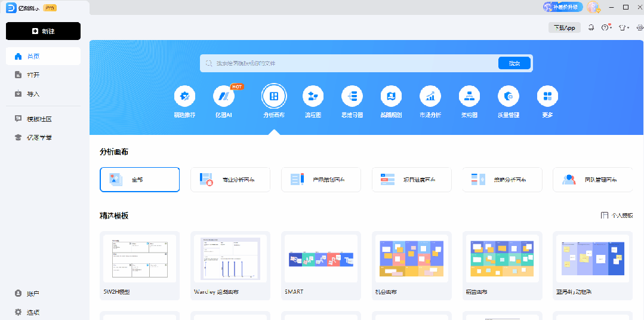Choose the 市场分析 chart icon
Viewport: 644px width, 320px height.
(430, 96)
